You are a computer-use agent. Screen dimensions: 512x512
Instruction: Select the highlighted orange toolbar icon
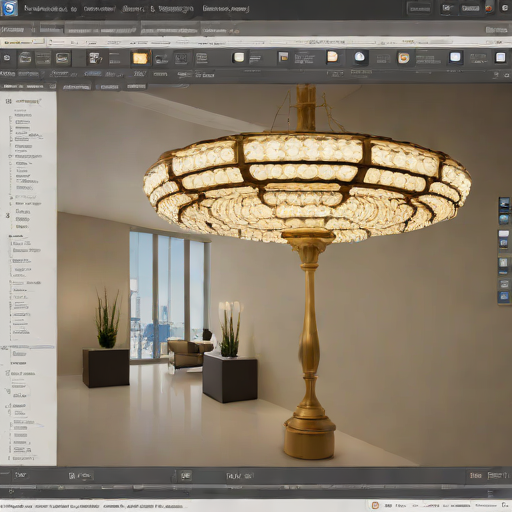(140, 58)
